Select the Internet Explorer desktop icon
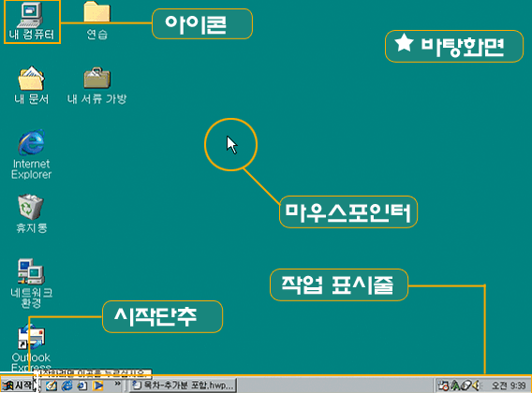This screenshot has height=393, width=532. pos(31,154)
